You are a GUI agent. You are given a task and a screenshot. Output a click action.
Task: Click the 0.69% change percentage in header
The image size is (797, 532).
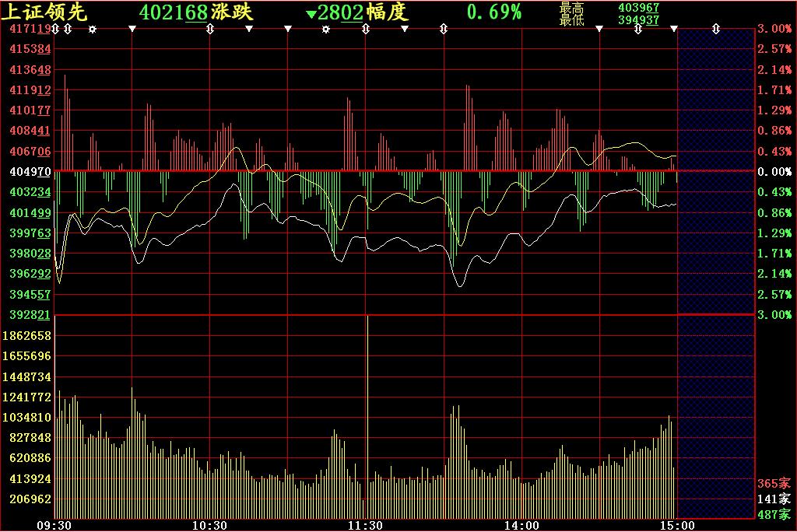(493, 12)
